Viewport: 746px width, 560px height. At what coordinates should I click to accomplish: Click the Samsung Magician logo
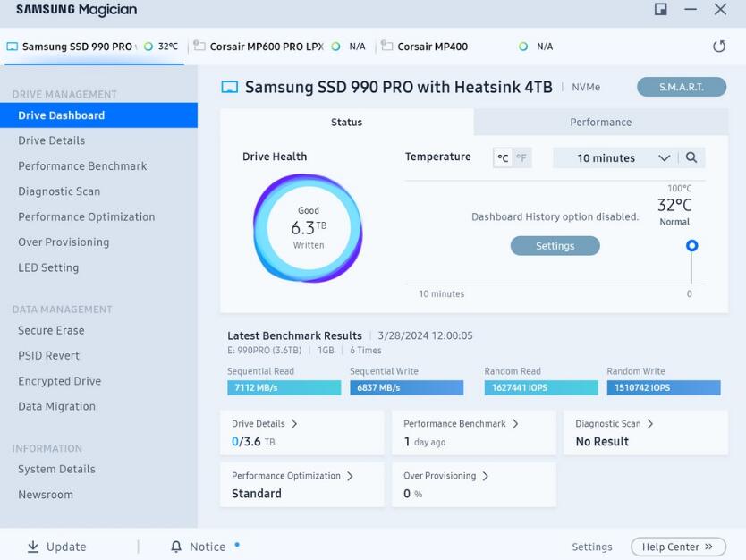point(75,11)
